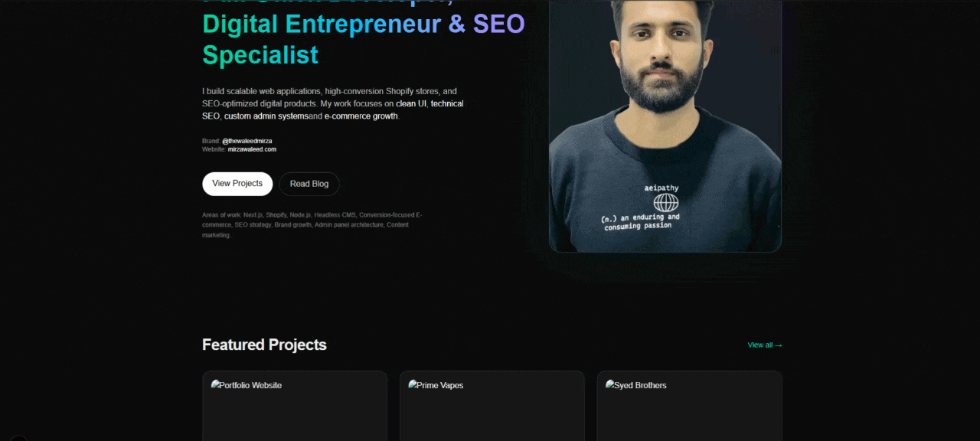The height and width of the screenshot is (441, 980).
Task: Open the Prime Vapes project card
Action: coord(492,406)
